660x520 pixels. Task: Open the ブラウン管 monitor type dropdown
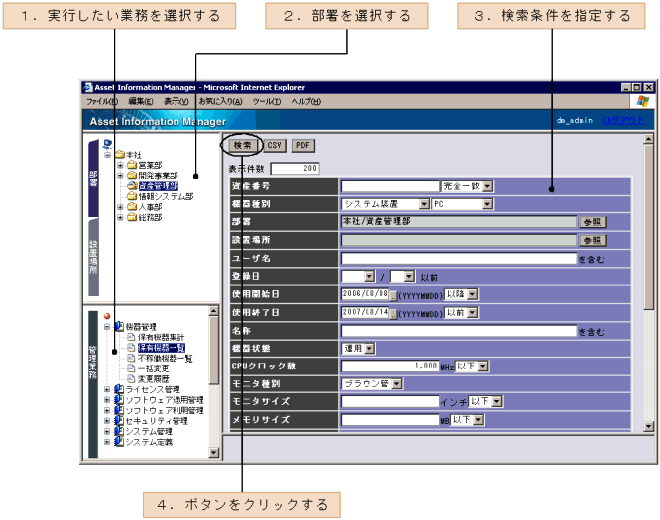(397, 383)
